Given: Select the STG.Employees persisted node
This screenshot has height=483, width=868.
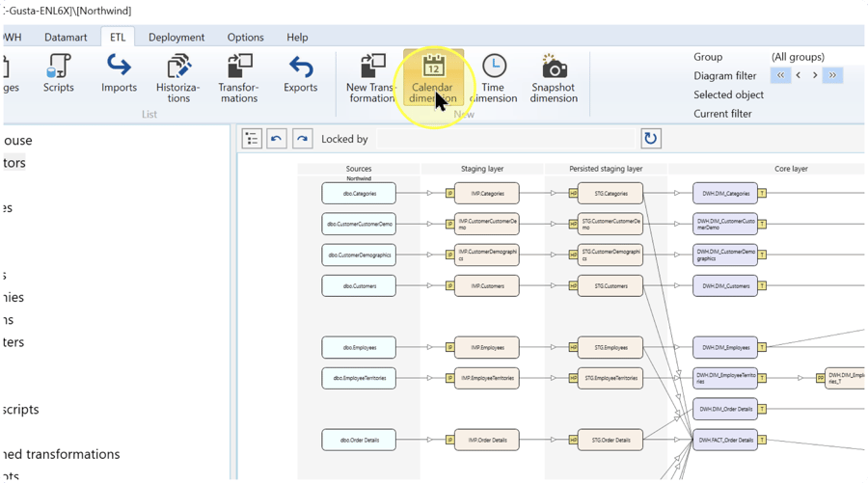Looking at the screenshot, I should [x=610, y=347].
